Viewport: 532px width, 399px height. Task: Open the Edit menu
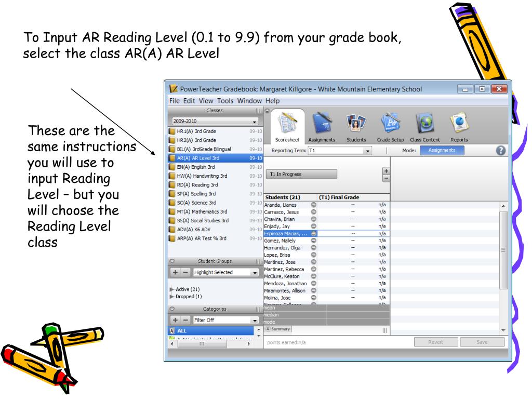pyautogui.click(x=189, y=101)
